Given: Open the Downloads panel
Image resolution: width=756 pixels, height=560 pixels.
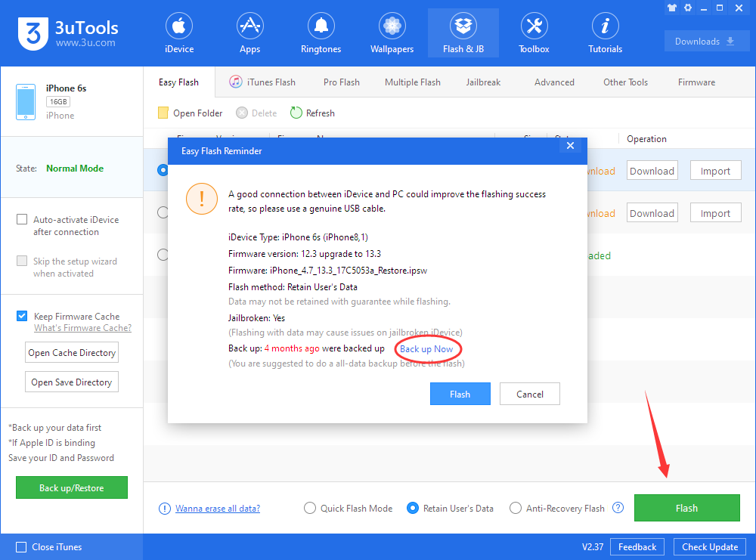Looking at the screenshot, I should 706,42.
